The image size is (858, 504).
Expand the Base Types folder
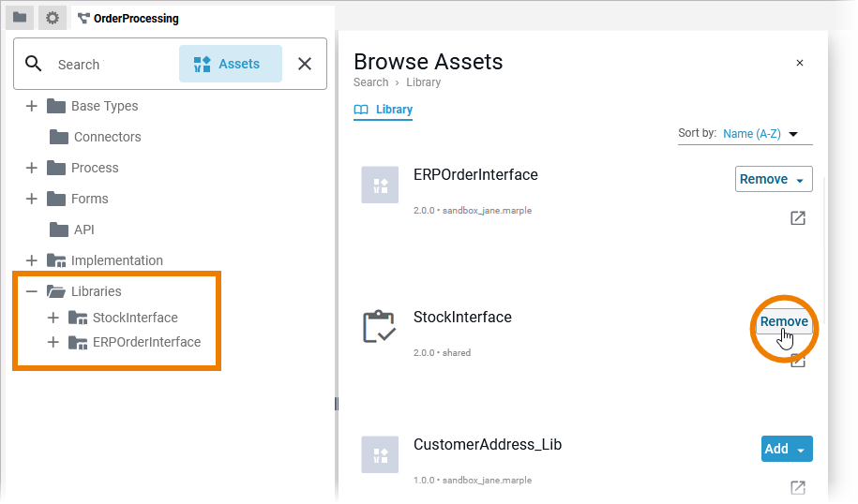32,106
